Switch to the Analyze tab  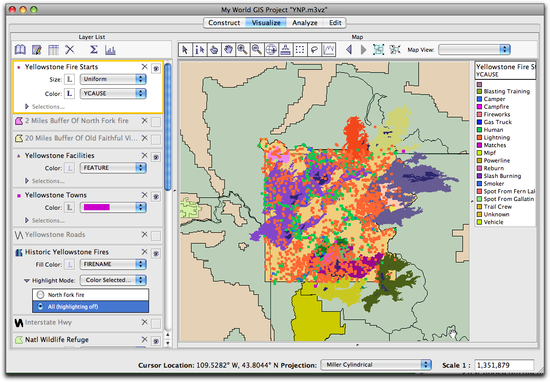[x=305, y=23]
